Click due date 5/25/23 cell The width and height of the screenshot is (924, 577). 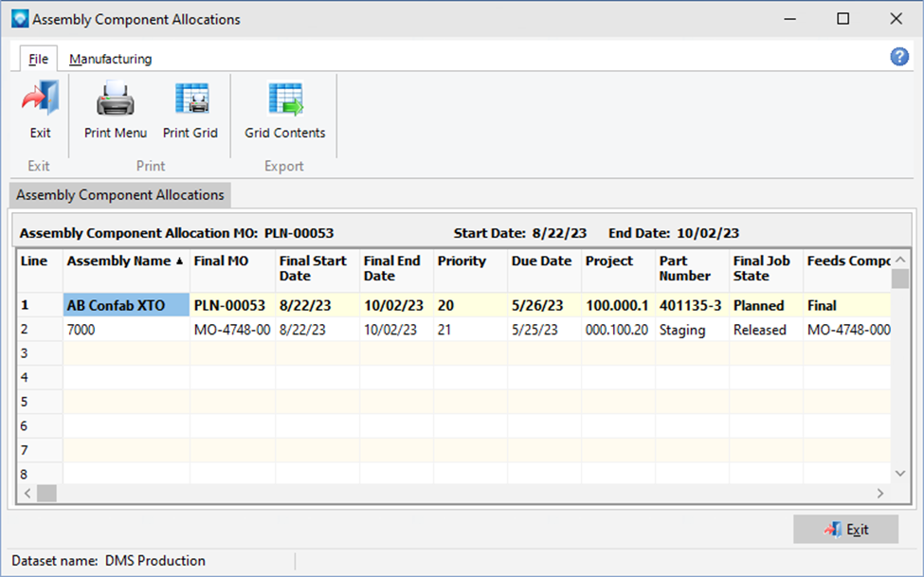click(545, 330)
